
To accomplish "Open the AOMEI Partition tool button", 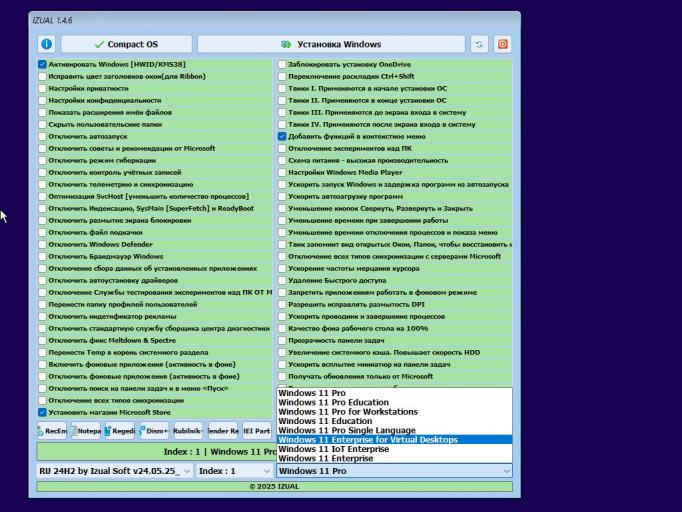I will (257, 431).
